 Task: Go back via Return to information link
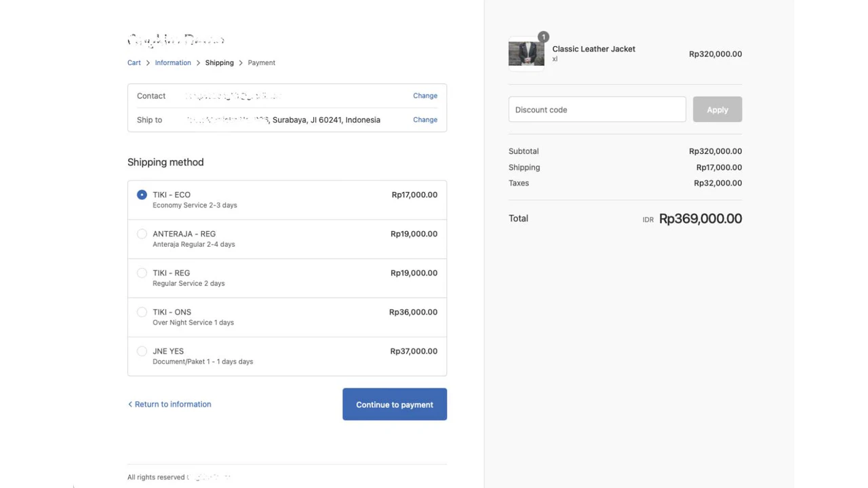point(172,405)
